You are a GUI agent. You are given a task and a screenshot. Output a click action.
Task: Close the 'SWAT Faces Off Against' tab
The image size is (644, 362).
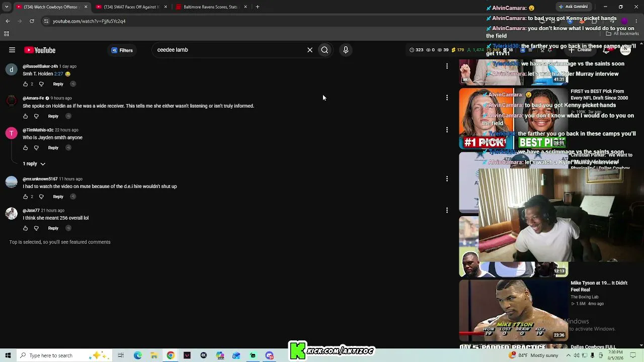[x=166, y=7]
